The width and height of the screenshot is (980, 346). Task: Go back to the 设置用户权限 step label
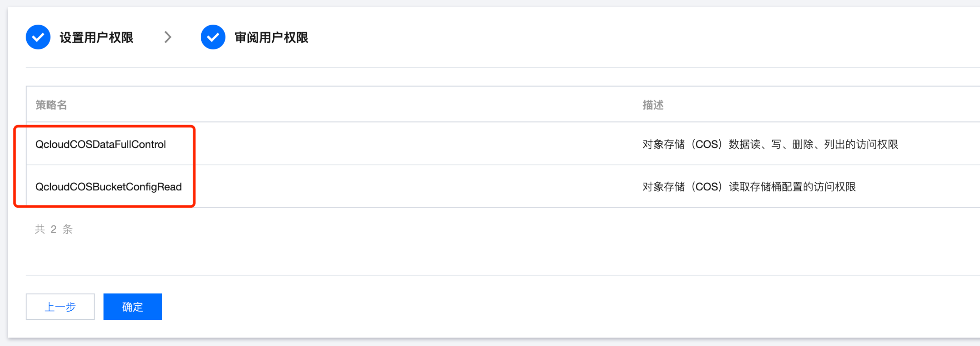click(x=96, y=38)
